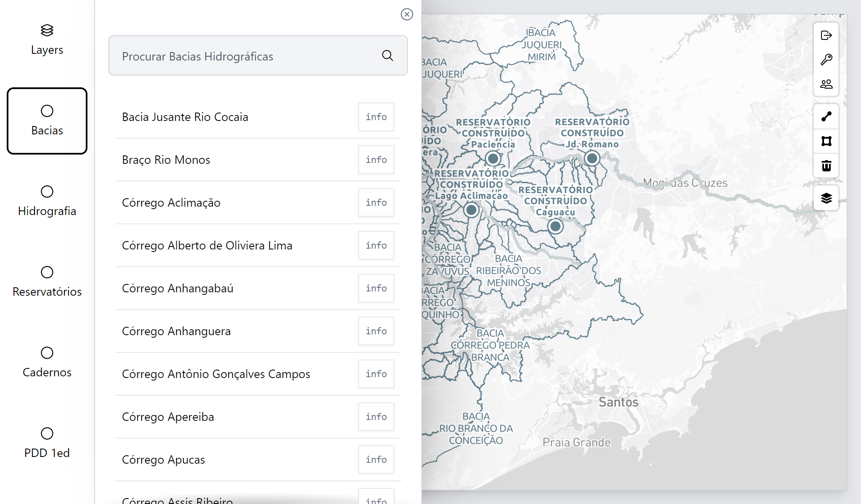Select the line drawing tool

tap(826, 116)
